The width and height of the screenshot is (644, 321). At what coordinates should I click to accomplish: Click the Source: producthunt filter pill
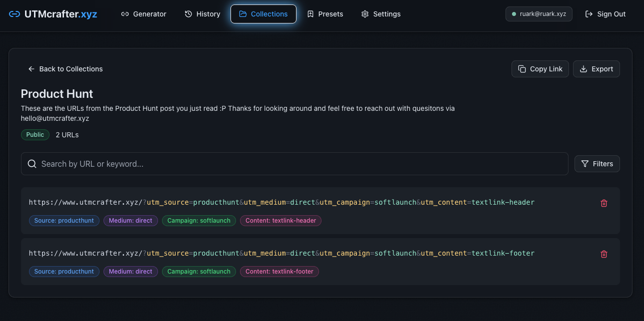coord(64,220)
